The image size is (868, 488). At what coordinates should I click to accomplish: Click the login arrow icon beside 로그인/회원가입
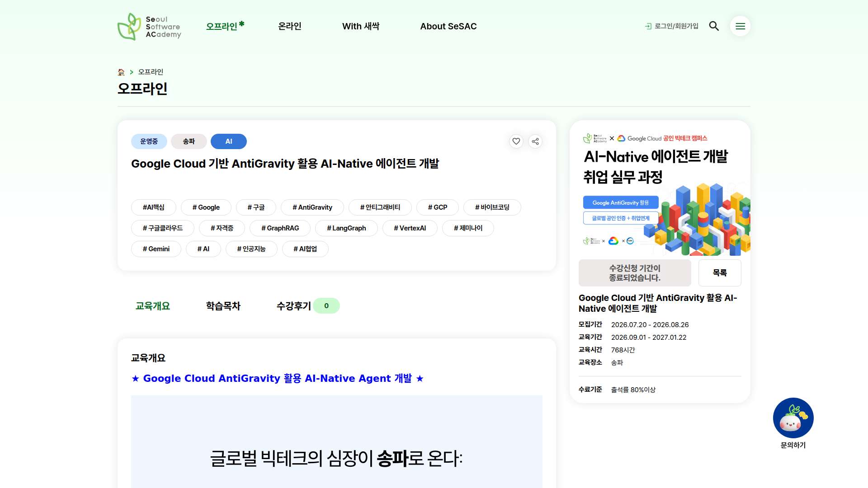[648, 27]
